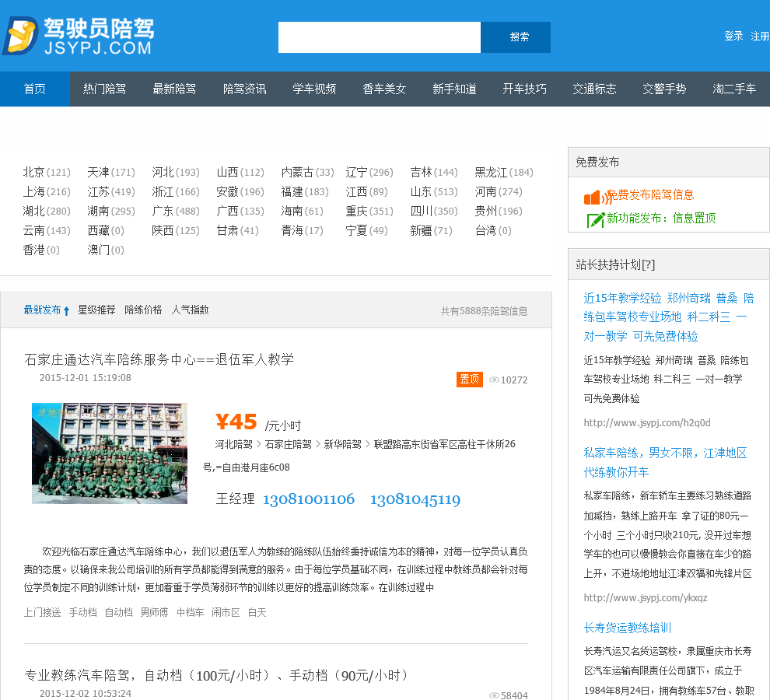Viewport: 770px width, 700px height.
Task: Select region 江苏 (419)
Action: point(111,191)
